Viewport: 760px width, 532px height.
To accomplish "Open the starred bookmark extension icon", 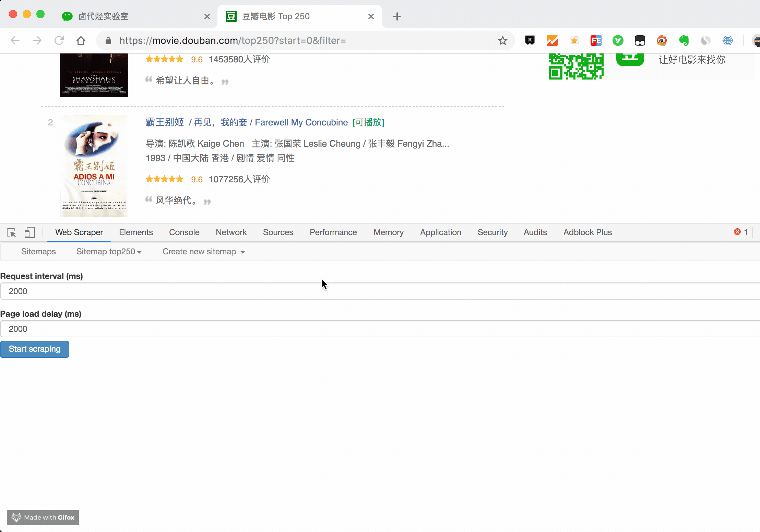I will coord(574,40).
